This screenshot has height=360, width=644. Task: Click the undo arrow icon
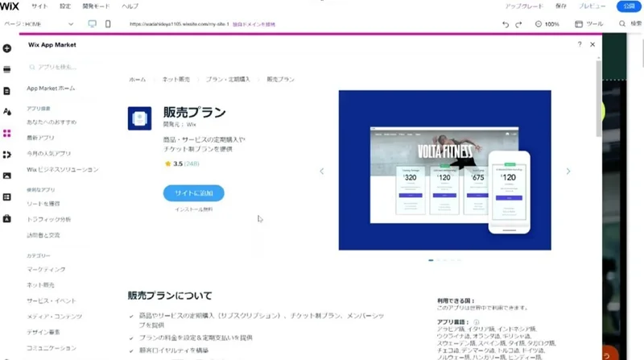506,24
